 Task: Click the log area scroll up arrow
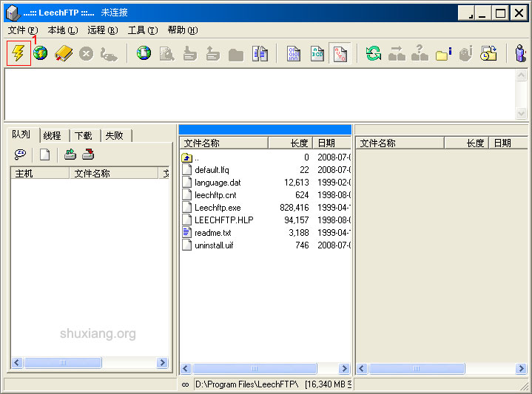click(x=522, y=75)
